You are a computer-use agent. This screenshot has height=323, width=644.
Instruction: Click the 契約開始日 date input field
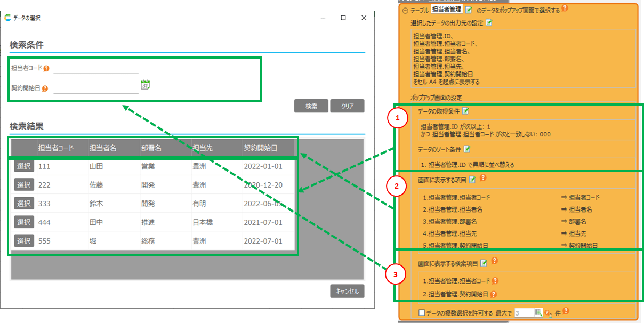(96, 88)
